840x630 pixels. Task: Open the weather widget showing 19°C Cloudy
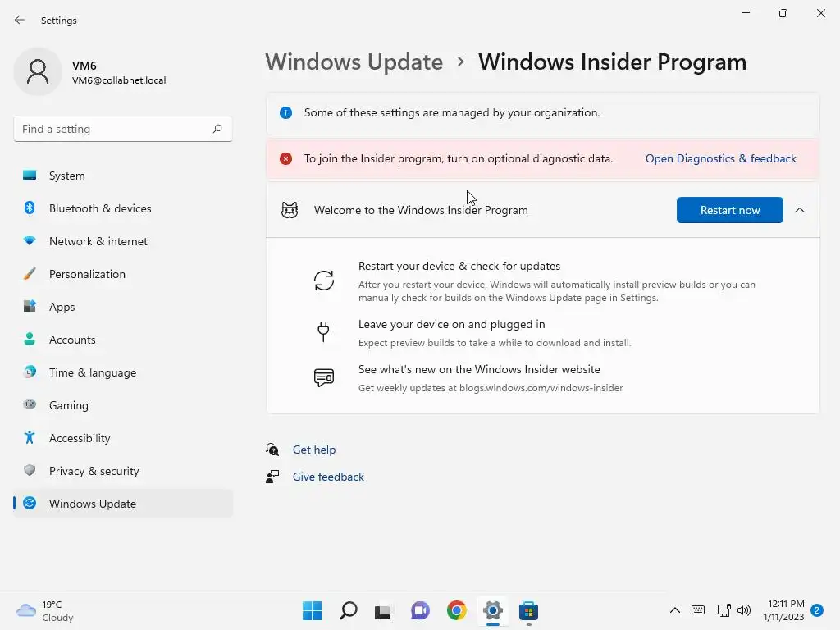45,610
